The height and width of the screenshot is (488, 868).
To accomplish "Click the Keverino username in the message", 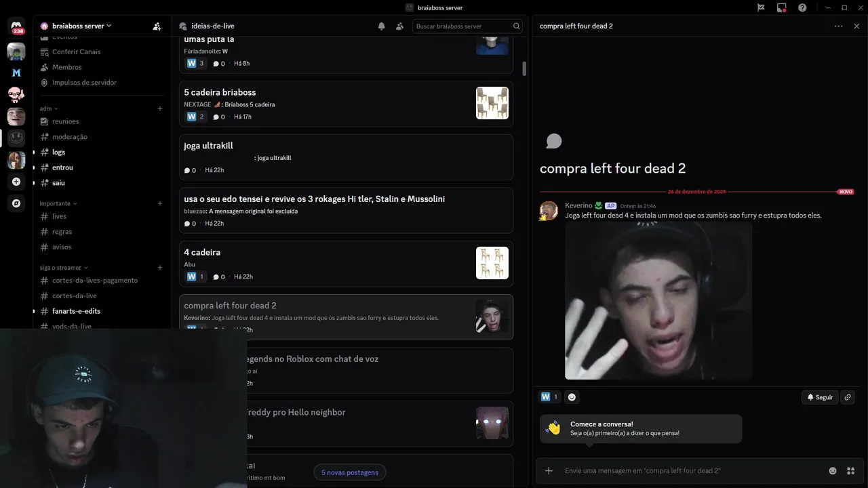I will point(578,205).
